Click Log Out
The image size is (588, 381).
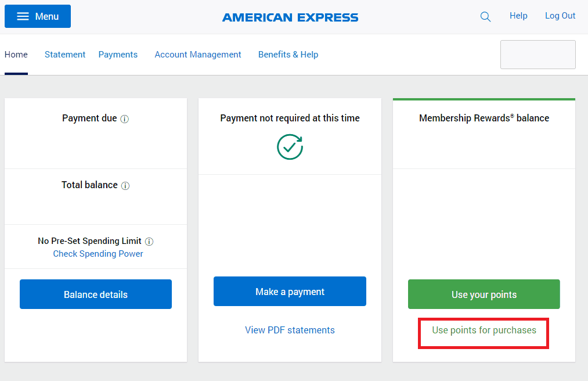560,16
